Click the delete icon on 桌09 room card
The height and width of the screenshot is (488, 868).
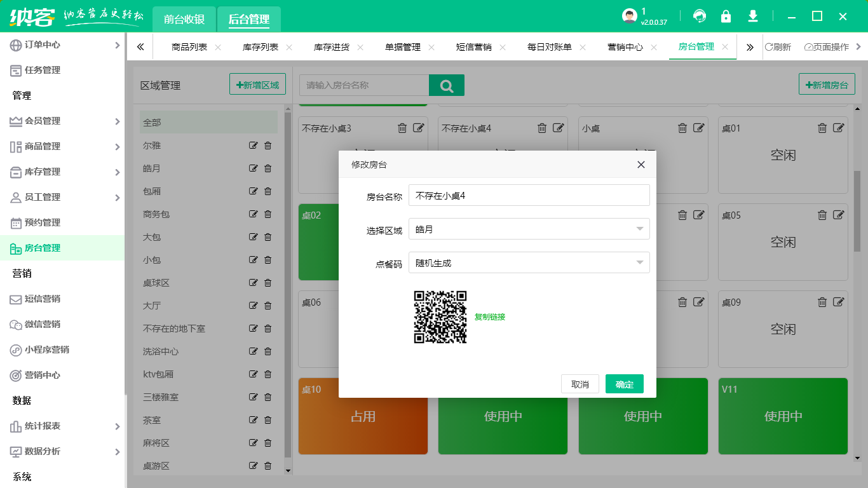coord(822,302)
